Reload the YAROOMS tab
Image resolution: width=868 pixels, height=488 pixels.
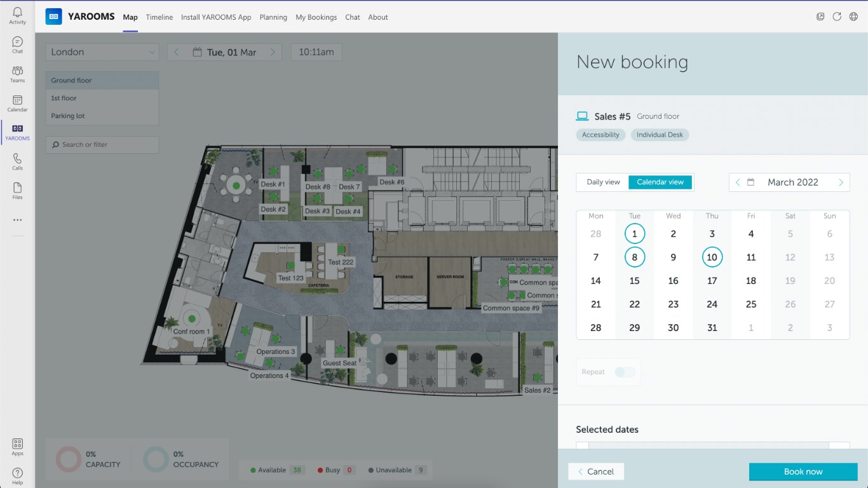[837, 17]
